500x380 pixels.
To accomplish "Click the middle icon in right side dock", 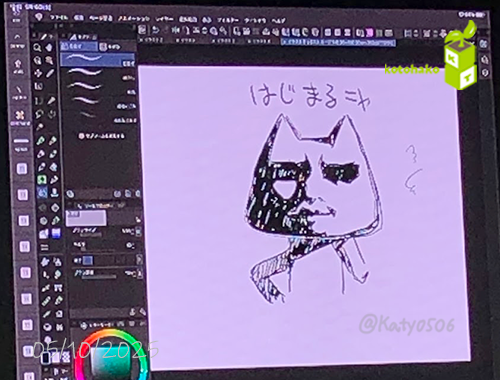I will [x=485, y=59].
